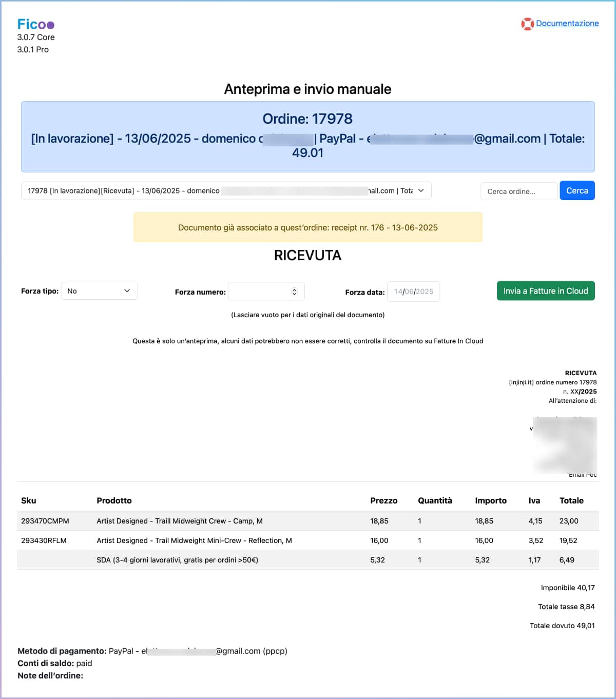616x699 pixels.
Task: Open the Forza tipo dropdown
Action: [x=99, y=291]
